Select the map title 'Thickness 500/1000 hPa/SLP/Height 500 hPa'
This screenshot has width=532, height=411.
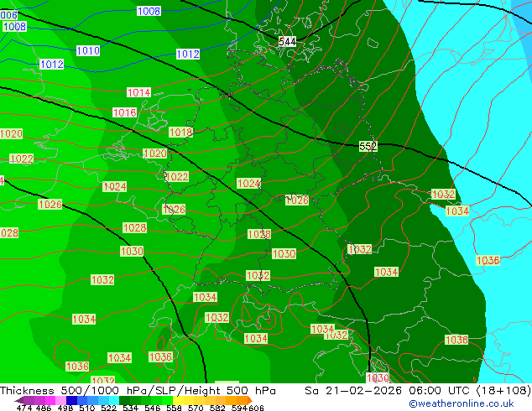point(138,391)
